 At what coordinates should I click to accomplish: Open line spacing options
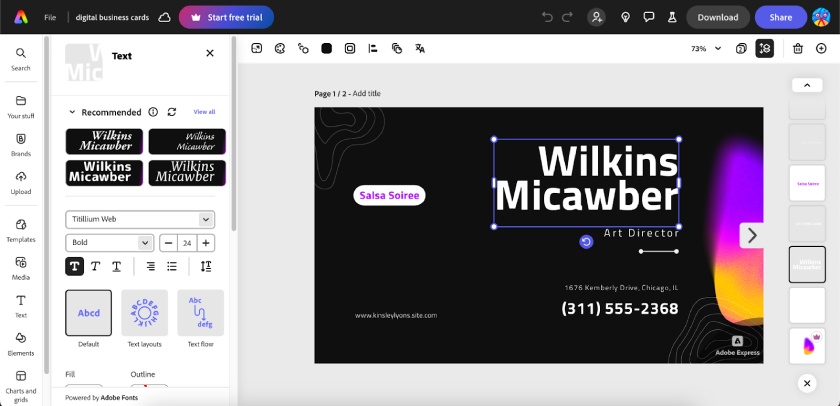[x=206, y=266]
